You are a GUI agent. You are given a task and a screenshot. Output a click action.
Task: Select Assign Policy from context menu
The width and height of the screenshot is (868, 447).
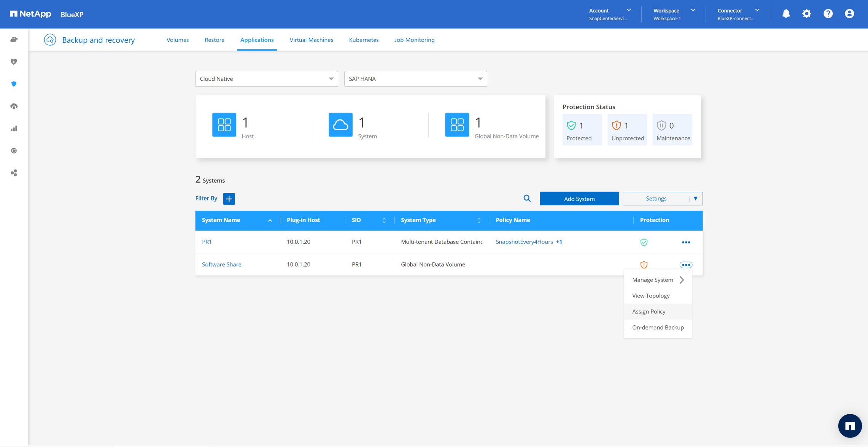[649, 312]
